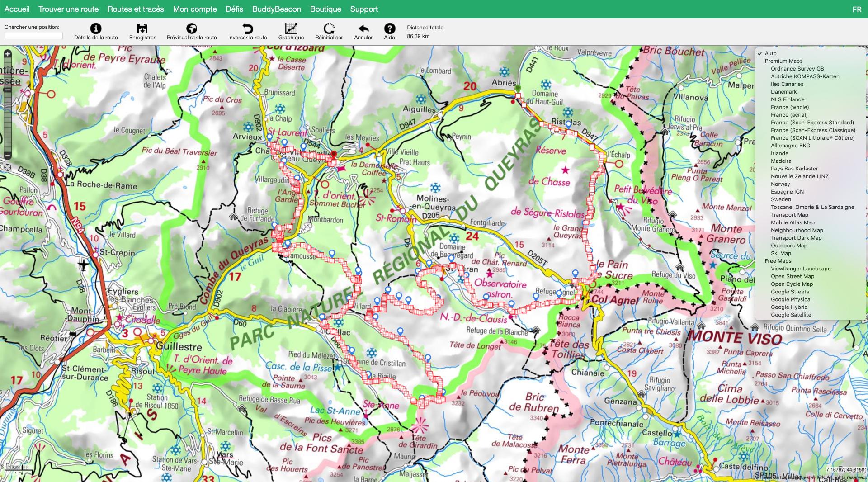The height and width of the screenshot is (482, 868).
Task: Select NLS Finlande map layer
Action: pyautogui.click(x=788, y=99)
